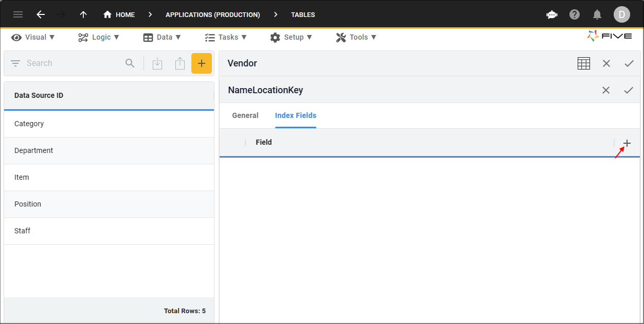Select the Position table row
644x324 pixels.
[109, 204]
